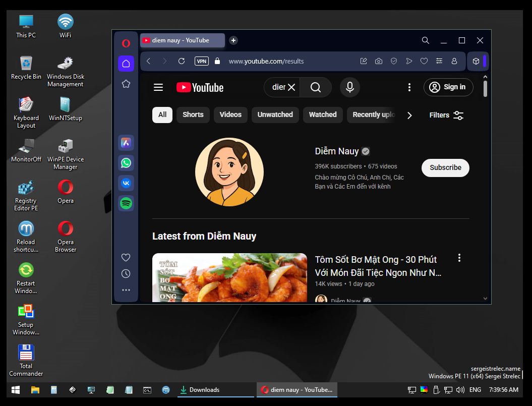The width and height of the screenshot is (532, 406).
Task: Open bookmarks star in Opera sidebar
Action: pyautogui.click(x=126, y=84)
